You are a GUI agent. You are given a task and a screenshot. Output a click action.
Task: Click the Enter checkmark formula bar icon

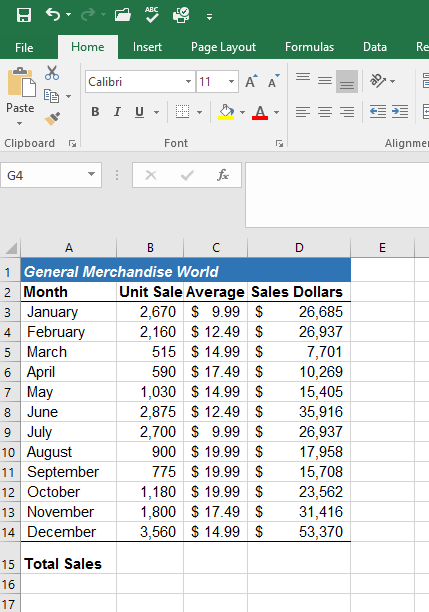(x=187, y=175)
